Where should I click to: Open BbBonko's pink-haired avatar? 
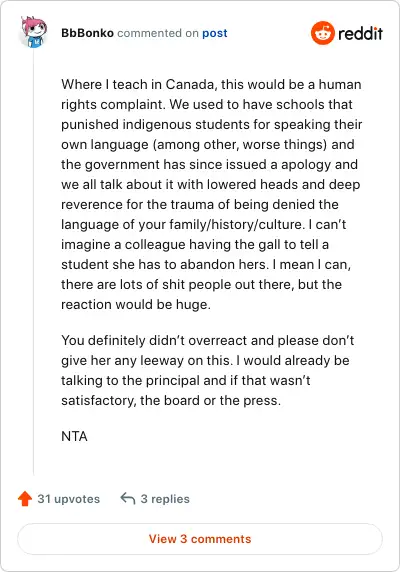34,32
